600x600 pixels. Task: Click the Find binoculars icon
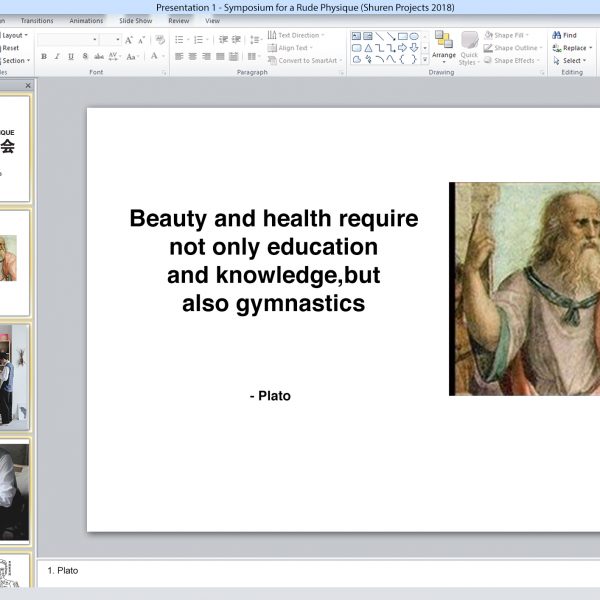click(556, 35)
